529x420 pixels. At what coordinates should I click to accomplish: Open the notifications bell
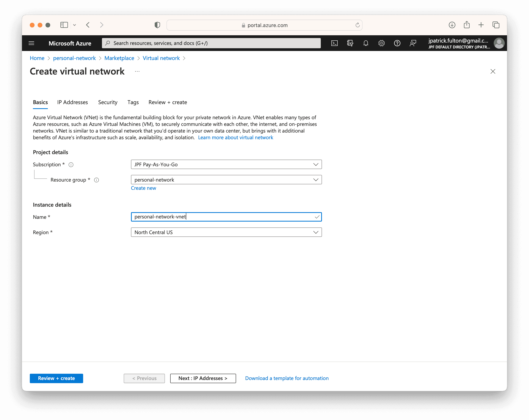[366, 43]
